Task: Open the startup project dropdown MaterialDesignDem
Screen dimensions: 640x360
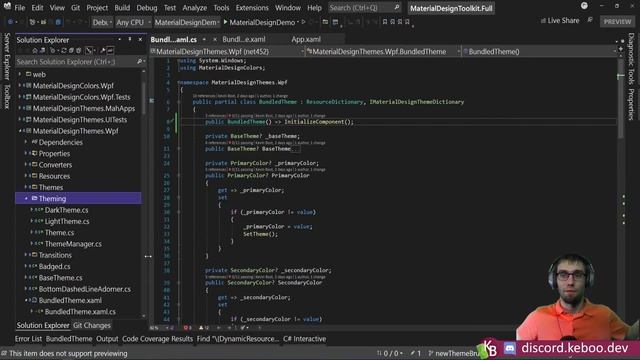Action: click(187, 22)
